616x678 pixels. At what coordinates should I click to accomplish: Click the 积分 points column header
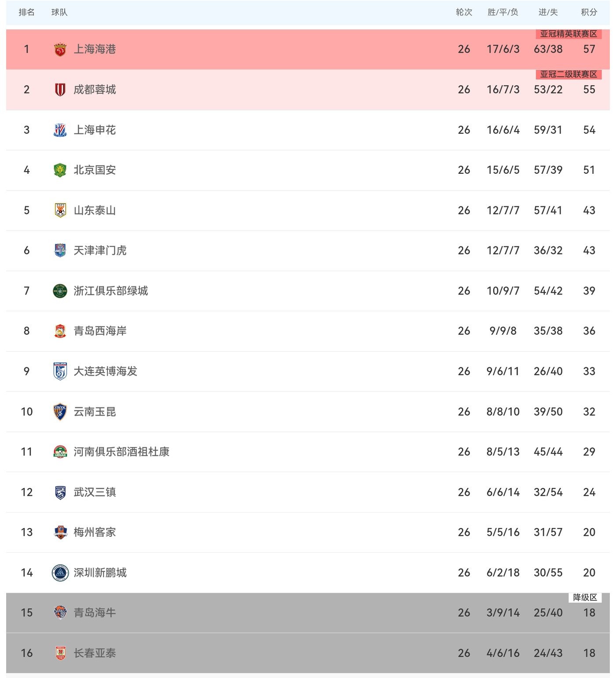pos(589,12)
